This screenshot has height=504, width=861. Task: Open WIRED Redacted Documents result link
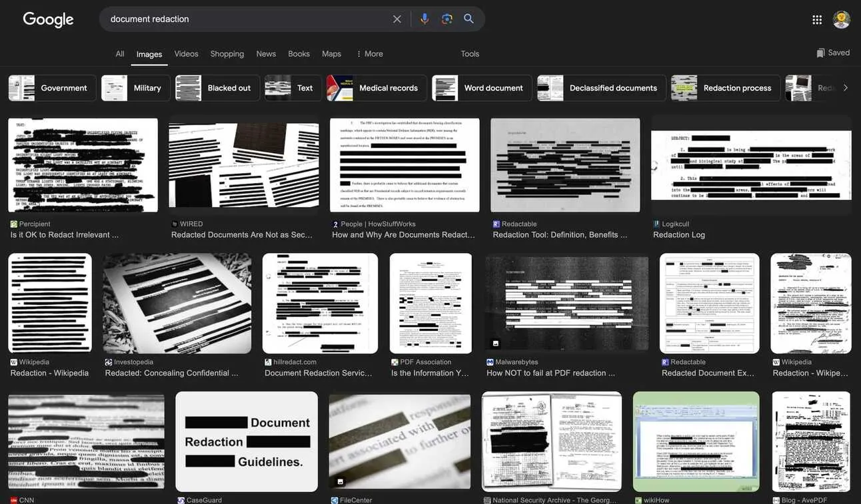click(241, 235)
